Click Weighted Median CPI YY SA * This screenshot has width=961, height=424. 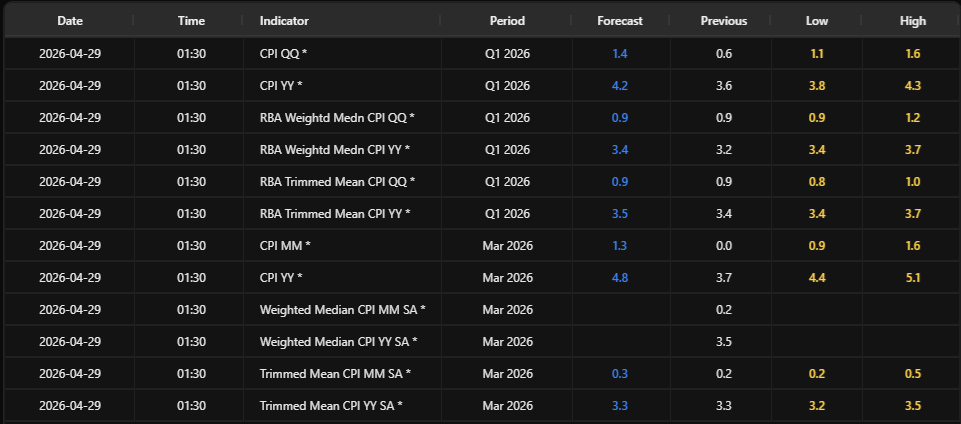point(339,341)
